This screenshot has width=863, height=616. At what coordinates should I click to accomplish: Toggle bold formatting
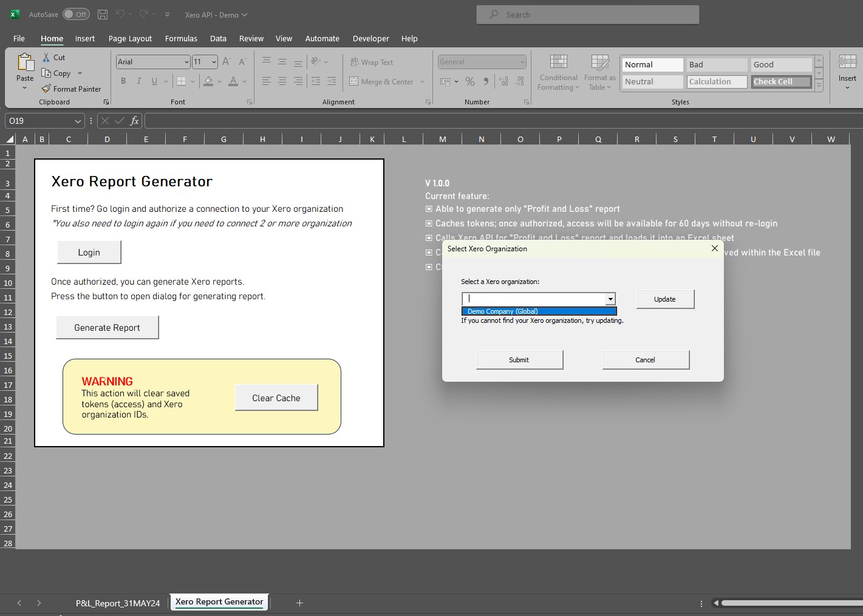pos(123,81)
